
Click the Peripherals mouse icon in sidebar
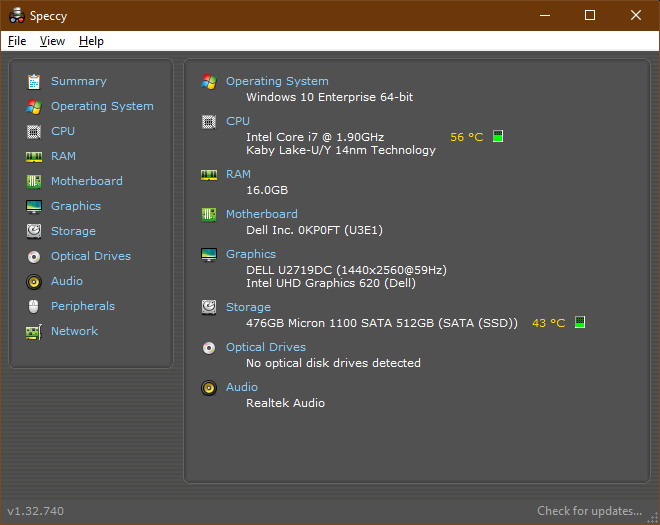[x=34, y=306]
